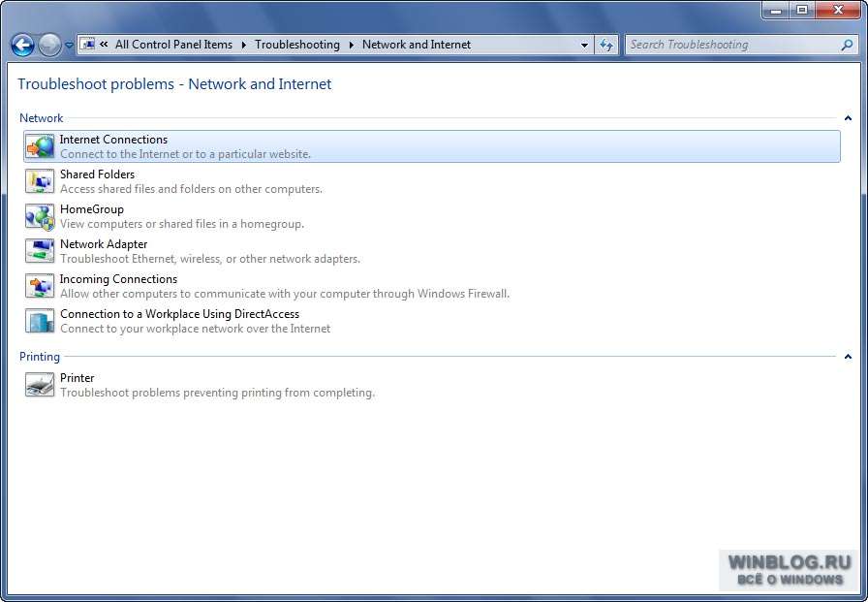Click the Control Panel icon in address bar
The image size is (868, 602).
point(88,45)
